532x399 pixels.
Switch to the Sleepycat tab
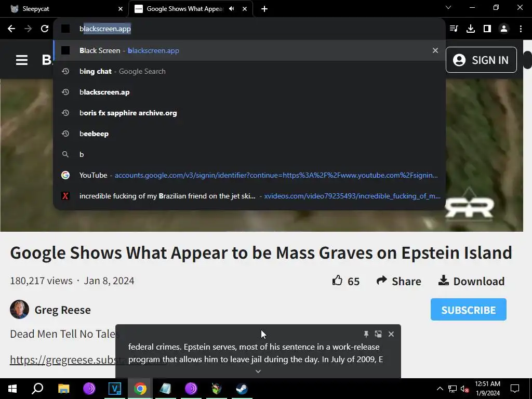pos(66,9)
